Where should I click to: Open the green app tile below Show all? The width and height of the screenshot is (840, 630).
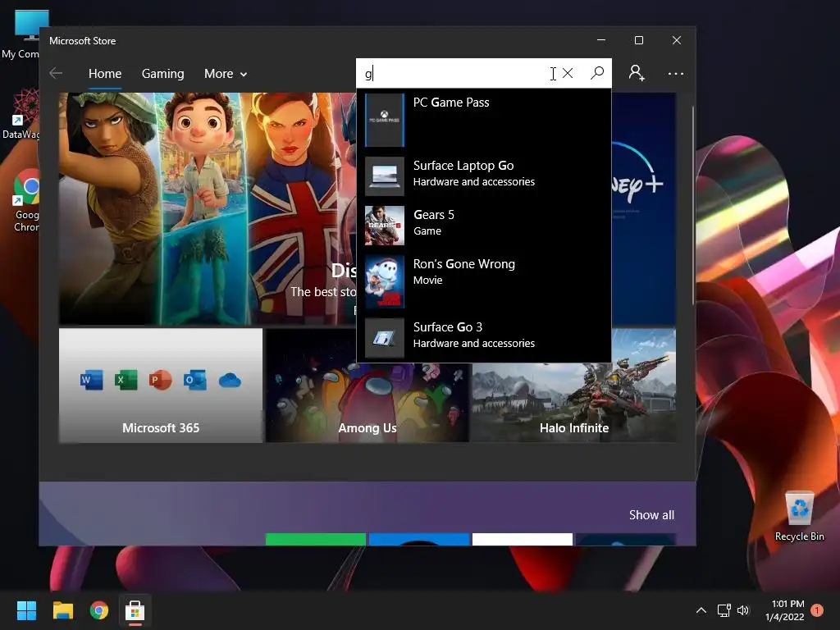[x=316, y=539]
